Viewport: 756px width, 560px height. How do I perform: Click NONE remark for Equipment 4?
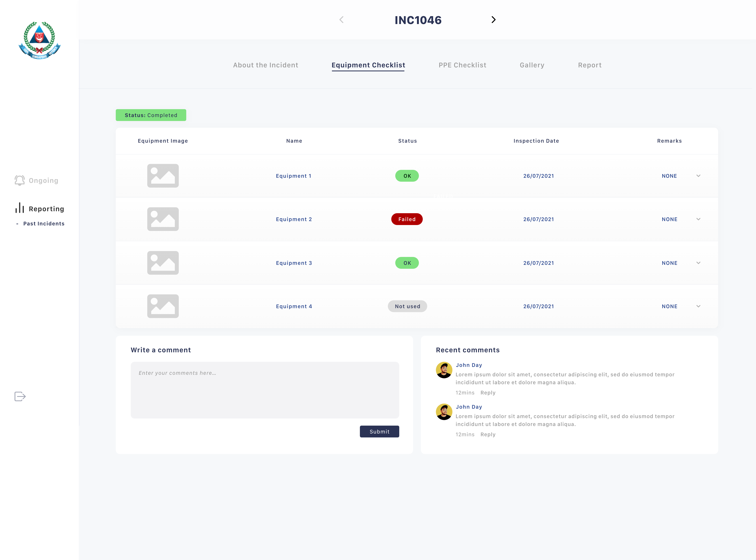[x=669, y=306]
